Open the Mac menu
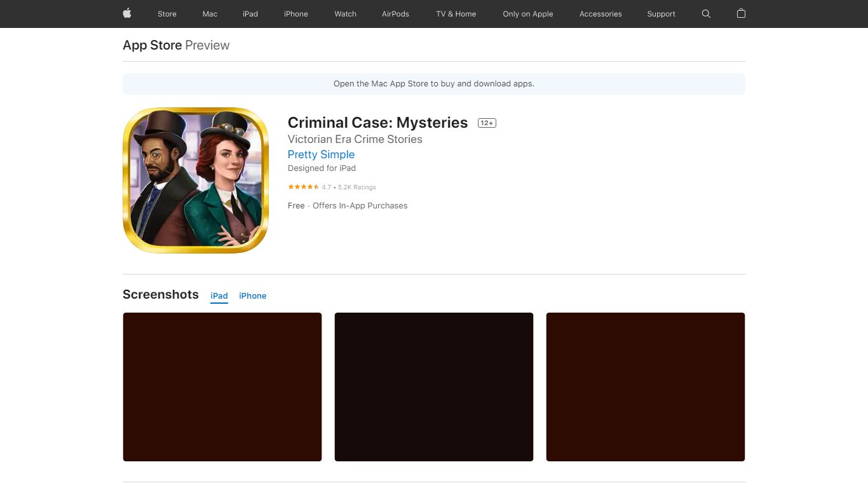 pyautogui.click(x=210, y=14)
